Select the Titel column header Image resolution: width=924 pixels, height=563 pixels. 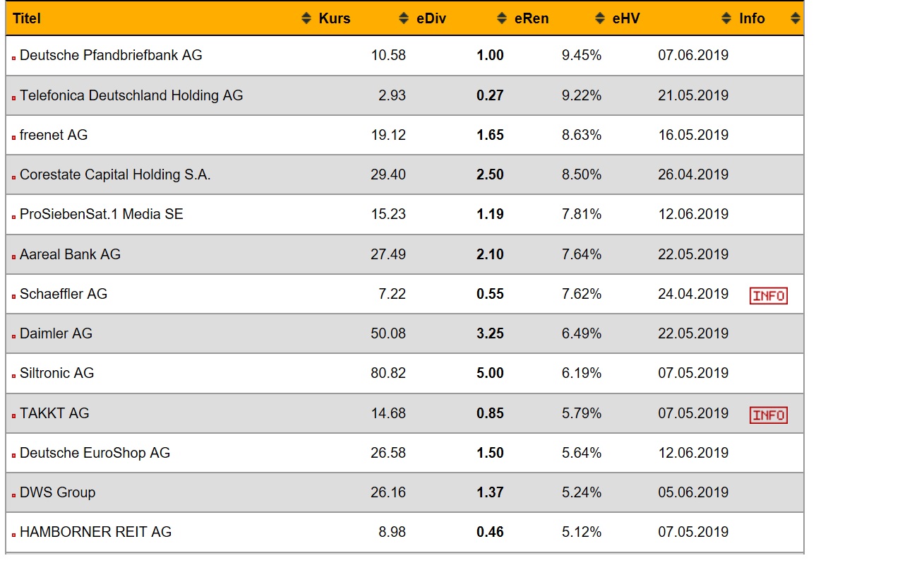[x=27, y=18]
